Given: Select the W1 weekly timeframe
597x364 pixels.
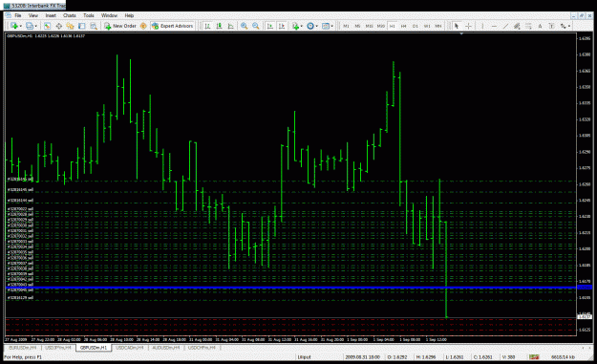Looking at the screenshot, I should point(427,26).
